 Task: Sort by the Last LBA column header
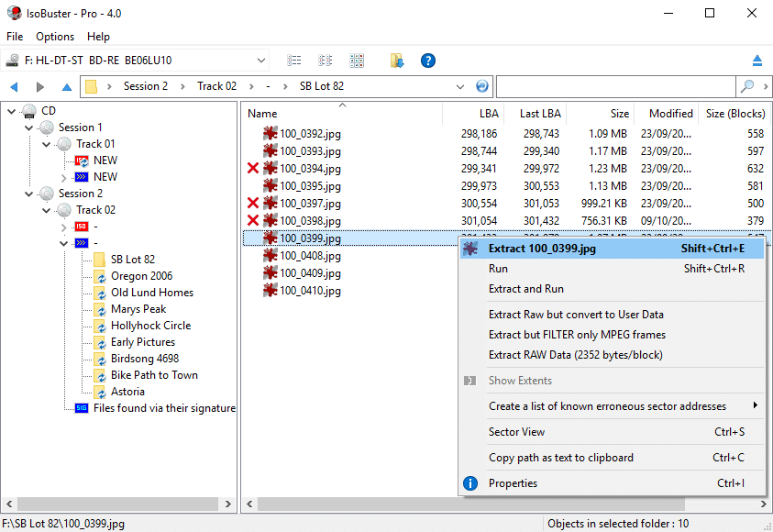pyautogui.click(x=536, y=114)
